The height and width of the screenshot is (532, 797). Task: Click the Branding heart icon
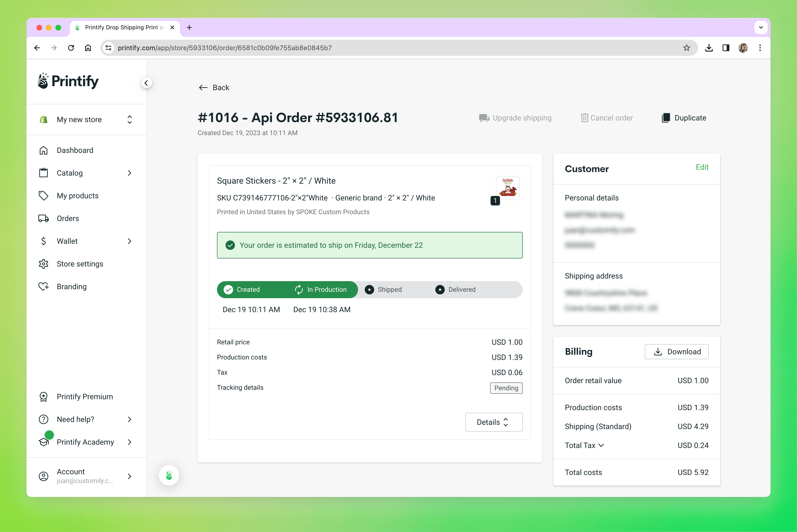[44, 287]
